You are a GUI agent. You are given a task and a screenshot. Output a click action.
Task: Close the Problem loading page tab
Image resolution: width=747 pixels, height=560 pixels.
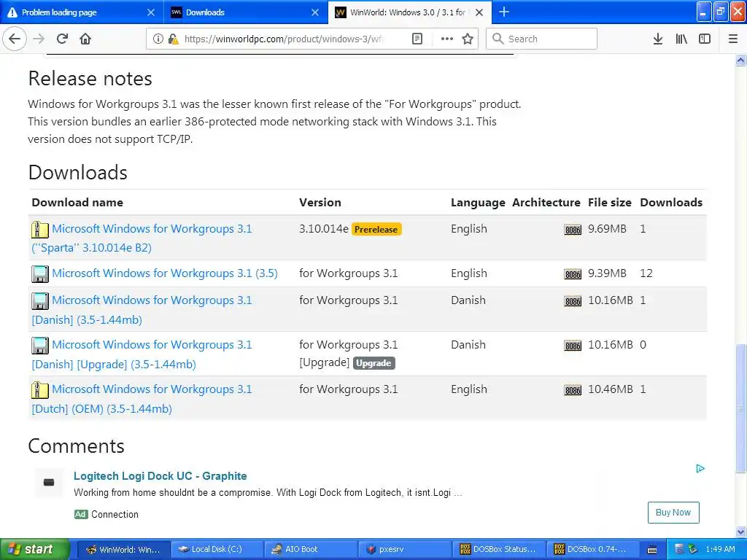click(x=150, y=12)
